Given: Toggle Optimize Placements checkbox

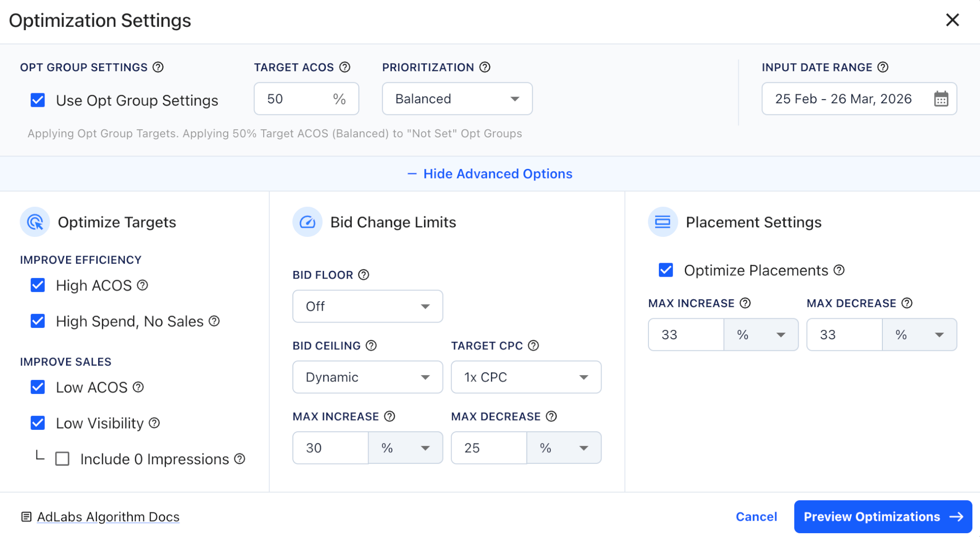Looking at the screenshot, I should tap(666, 270).
